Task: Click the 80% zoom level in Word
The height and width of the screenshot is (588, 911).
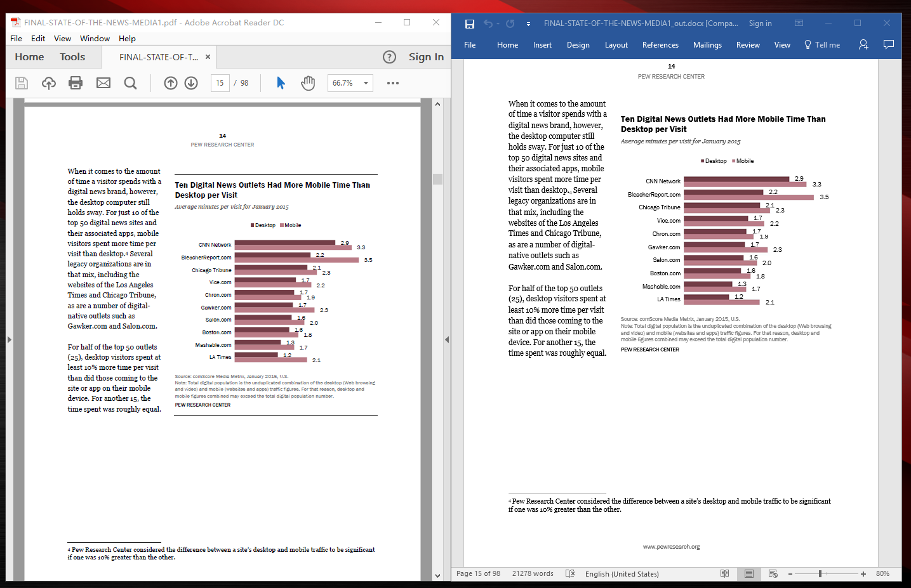Action: (x=882, y=573)
